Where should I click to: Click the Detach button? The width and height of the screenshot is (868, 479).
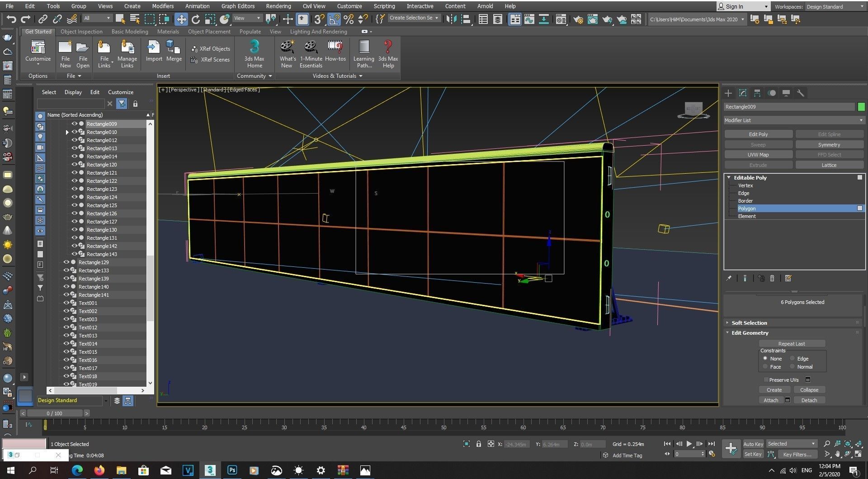point(809,400)
